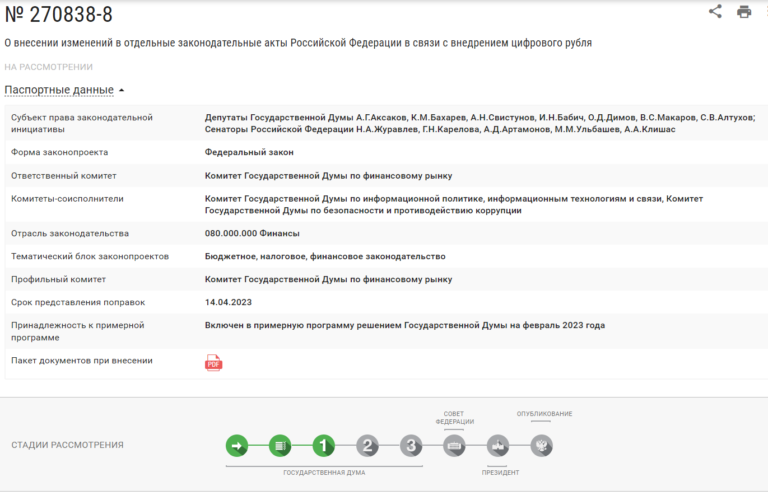The width and height of the screenshot is (768, 500).
Task: Click the Комитет по финансовому рынку responsible committee
Action: pos(328,176)
